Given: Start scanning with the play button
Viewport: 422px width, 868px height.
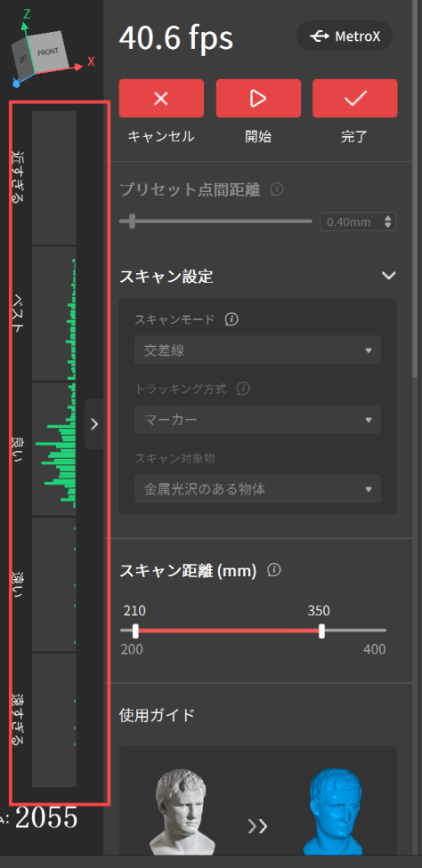Looking at the screenshot, I should [x=258, y=99].
